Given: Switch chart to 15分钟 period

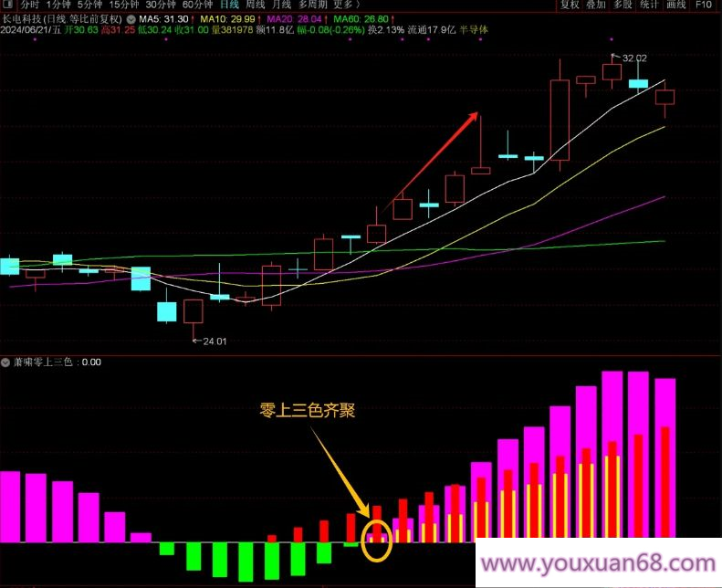Looking at the screenshot, I should [x=123, y=5].
